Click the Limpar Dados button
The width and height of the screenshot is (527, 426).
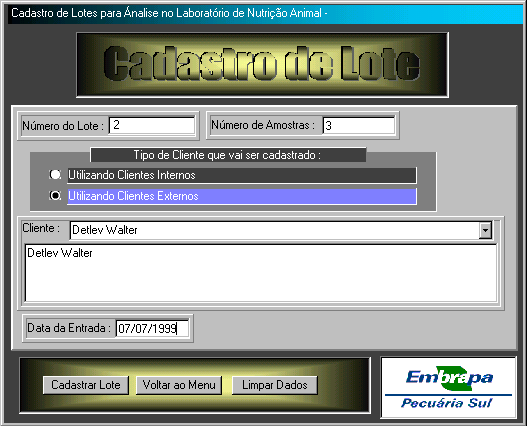[275, 385]
